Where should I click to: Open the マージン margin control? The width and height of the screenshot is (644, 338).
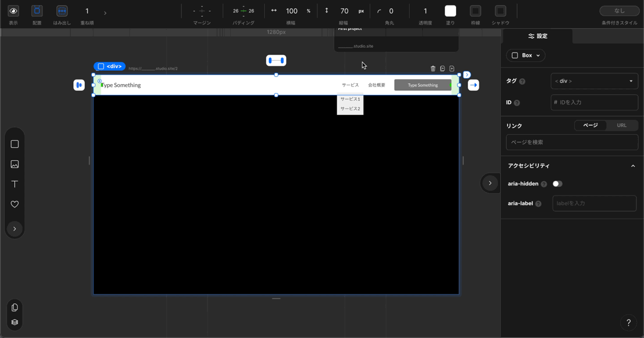click(202, 11)
